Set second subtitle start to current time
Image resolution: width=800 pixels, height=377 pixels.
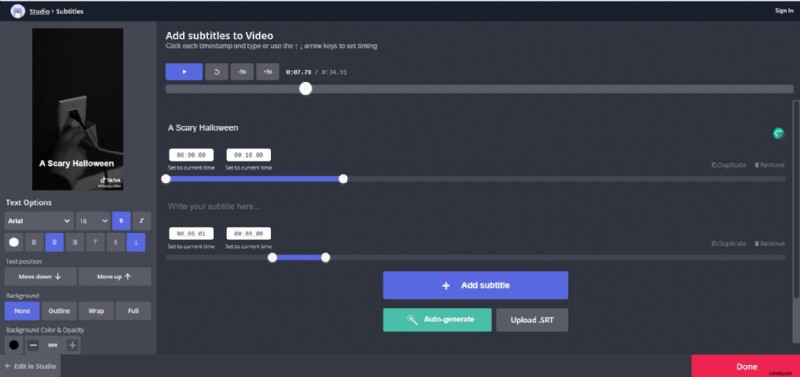click(x=191, y=246)
